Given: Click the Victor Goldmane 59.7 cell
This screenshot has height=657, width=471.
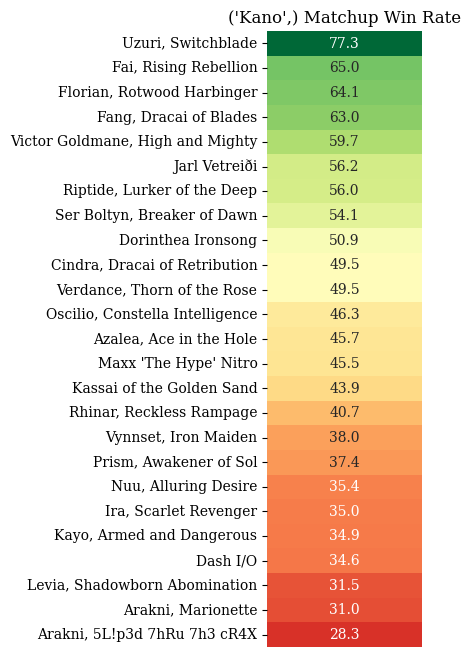Looking at the screenshot, I should (x=344, y=142).
